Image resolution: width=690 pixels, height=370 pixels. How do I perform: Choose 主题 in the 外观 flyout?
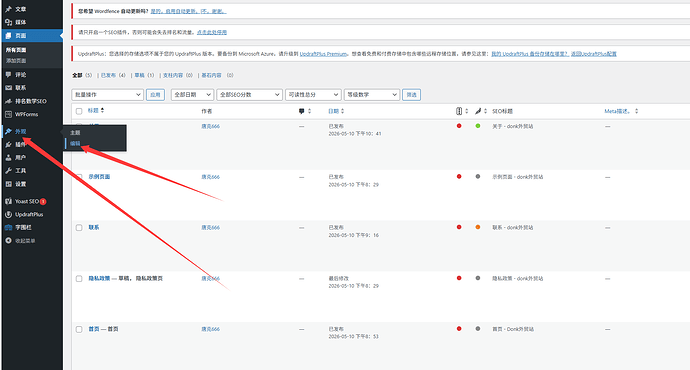coord(75,132)
